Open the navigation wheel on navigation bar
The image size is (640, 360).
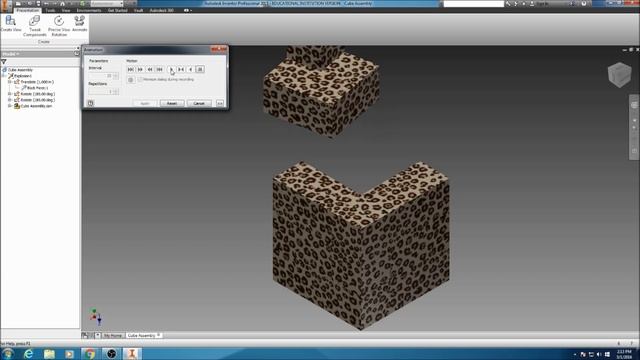(634, 105)
